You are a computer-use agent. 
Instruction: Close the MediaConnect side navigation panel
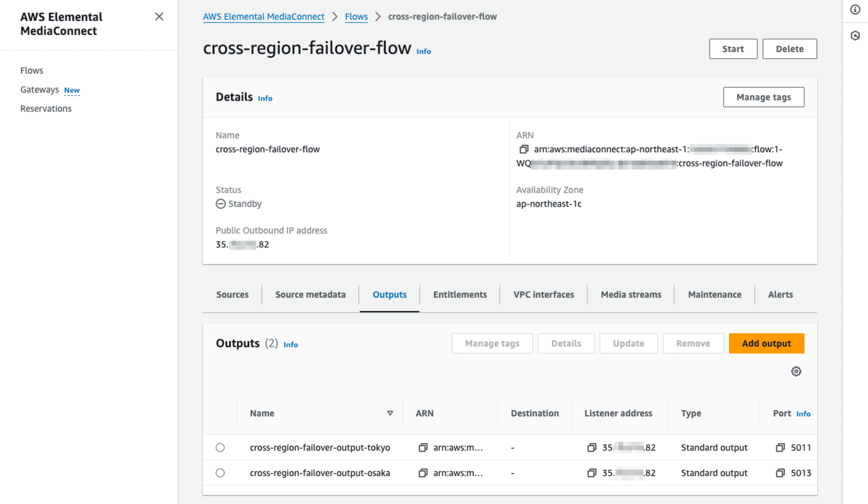point(159,16)
